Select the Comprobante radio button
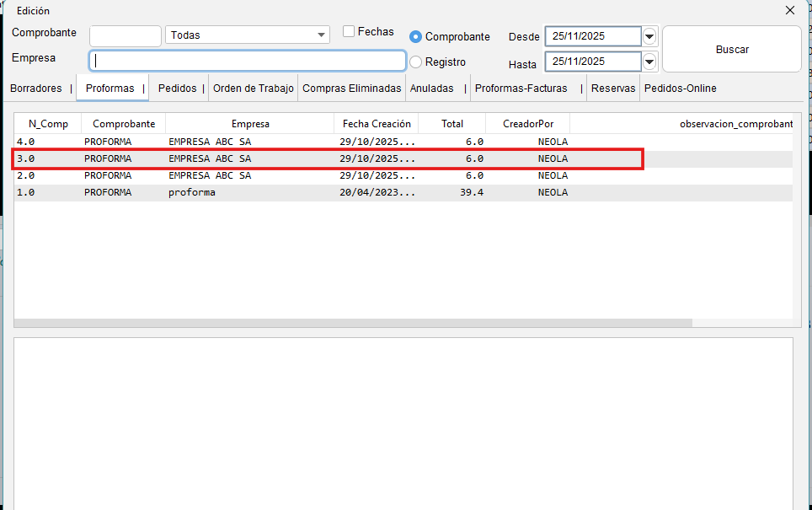The width and height of the screenshot is (812, 510). [x=415, y=37]
